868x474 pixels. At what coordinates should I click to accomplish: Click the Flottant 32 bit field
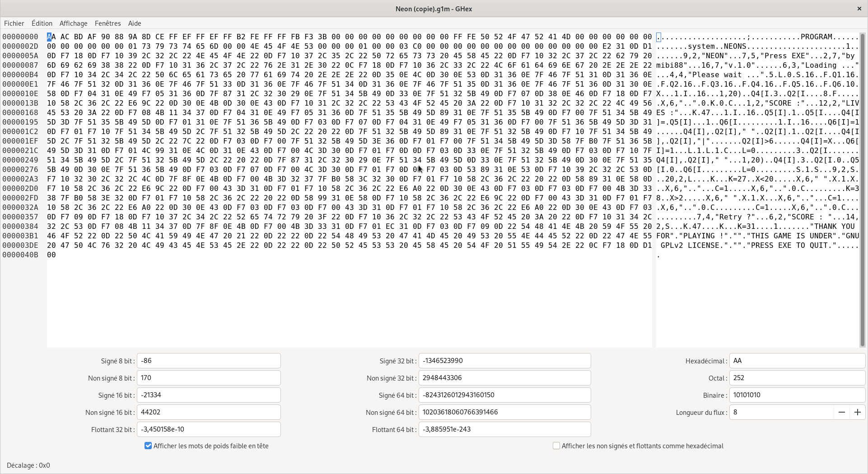[x=209, y=429]
